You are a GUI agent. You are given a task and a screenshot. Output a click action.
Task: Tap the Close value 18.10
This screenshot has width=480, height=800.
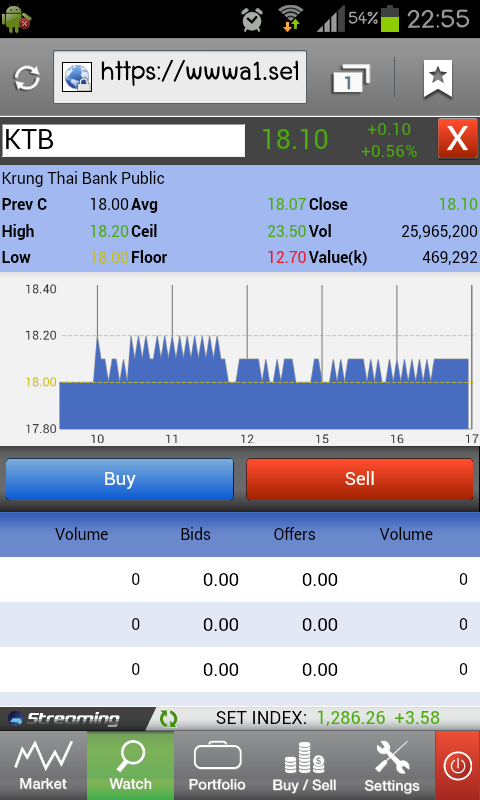click(458, 205)
